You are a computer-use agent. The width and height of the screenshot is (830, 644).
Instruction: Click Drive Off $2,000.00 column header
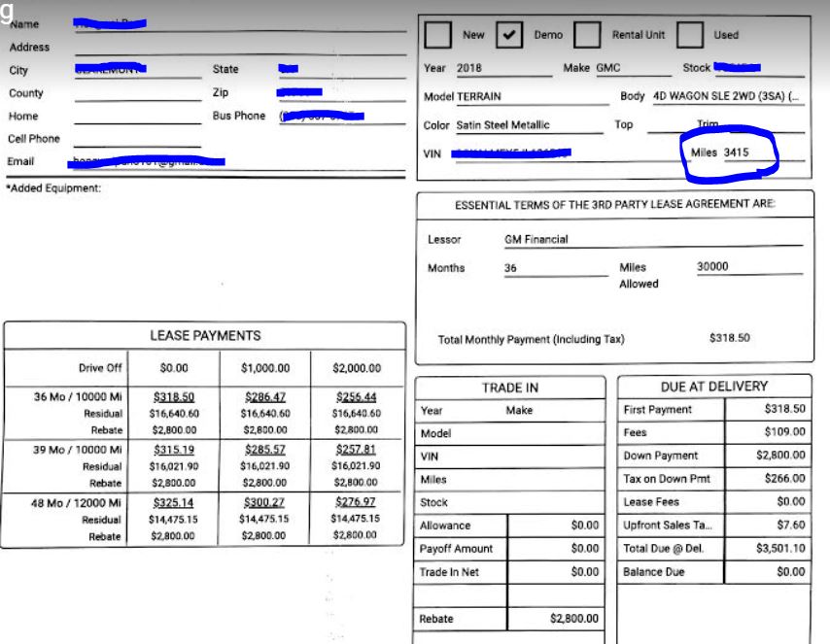[x=357, y=368]
